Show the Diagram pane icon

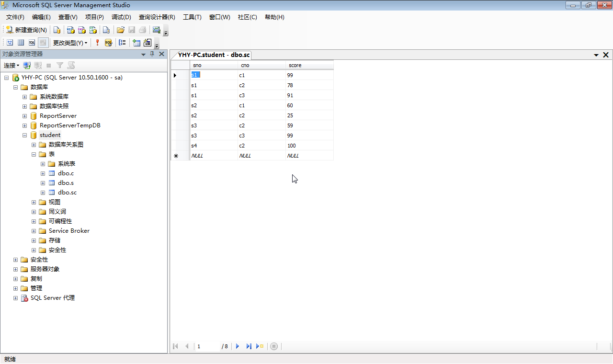point(10,43)
